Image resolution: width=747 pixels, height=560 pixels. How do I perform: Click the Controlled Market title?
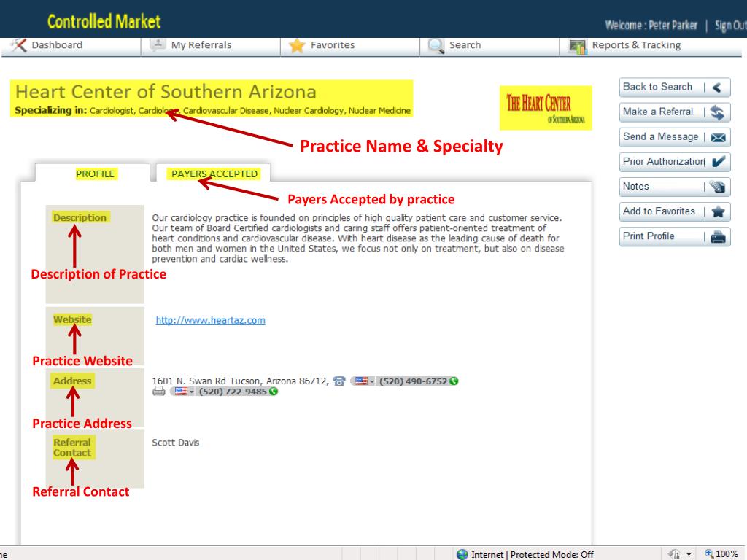pyautogui.click(x=104, y=21)
